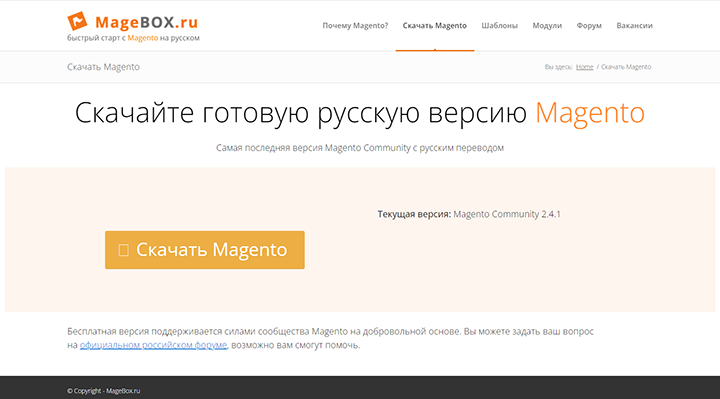Click the © Copyright - MageBox.ru footer text
Viewport: 720px width, 399px height.
[x=104, y=391]
